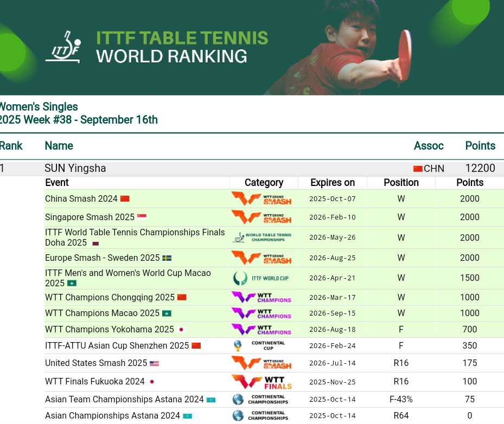Viewport: 504px width, 424px height.
Task: Click the USA flag beside United States Smash
Action: (x=154, y=363)
